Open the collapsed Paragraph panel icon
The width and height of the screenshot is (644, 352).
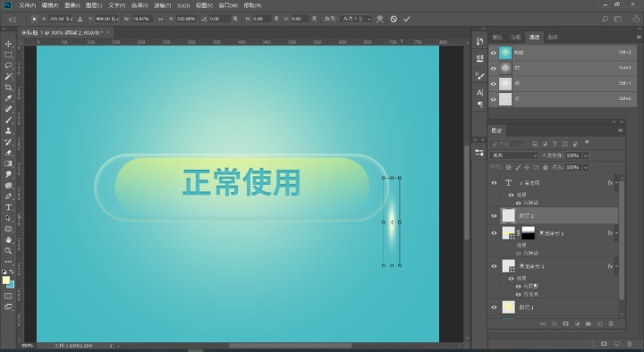[479, 105]
